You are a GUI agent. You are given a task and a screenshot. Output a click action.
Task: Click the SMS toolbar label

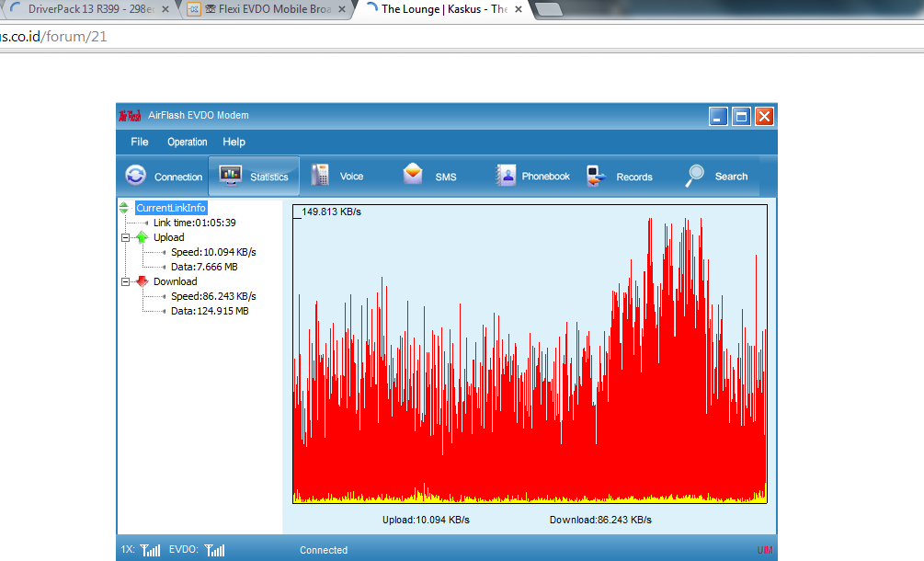point(446,177)
